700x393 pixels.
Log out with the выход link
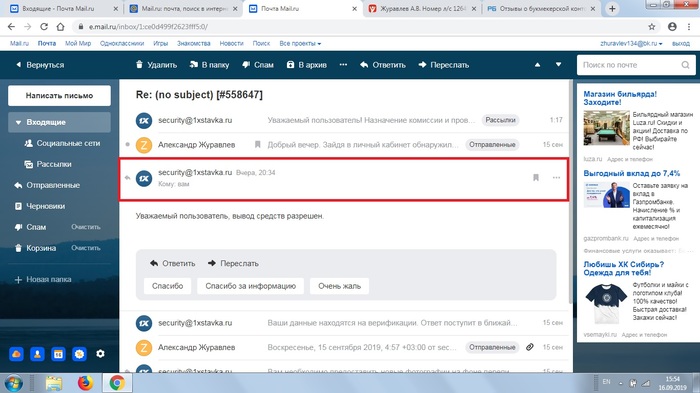click(681, 43)
